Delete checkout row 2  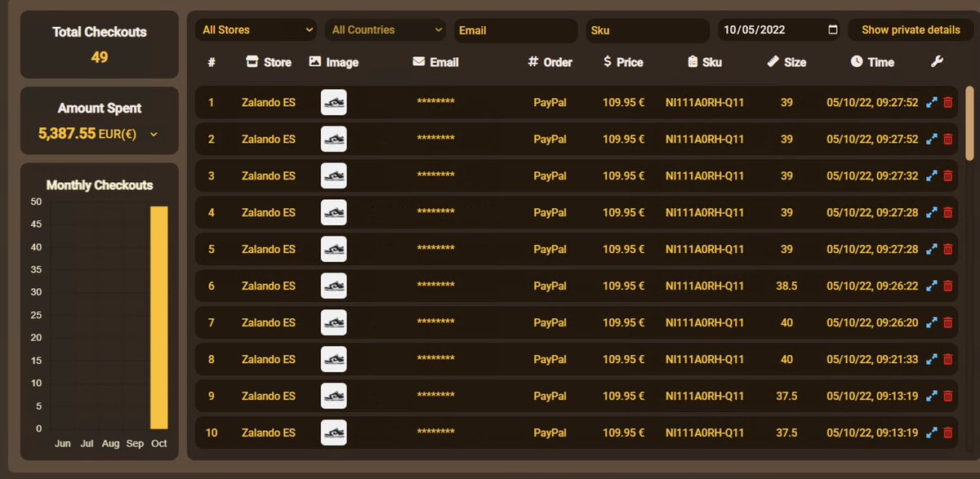click(948, 140)
